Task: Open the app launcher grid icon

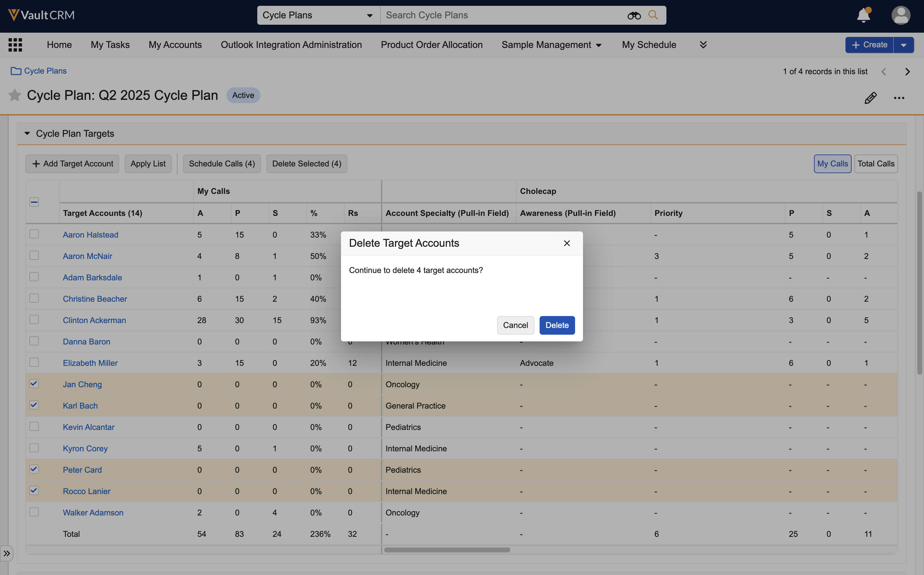Action: pyautogui.click(x=15, y=45)
